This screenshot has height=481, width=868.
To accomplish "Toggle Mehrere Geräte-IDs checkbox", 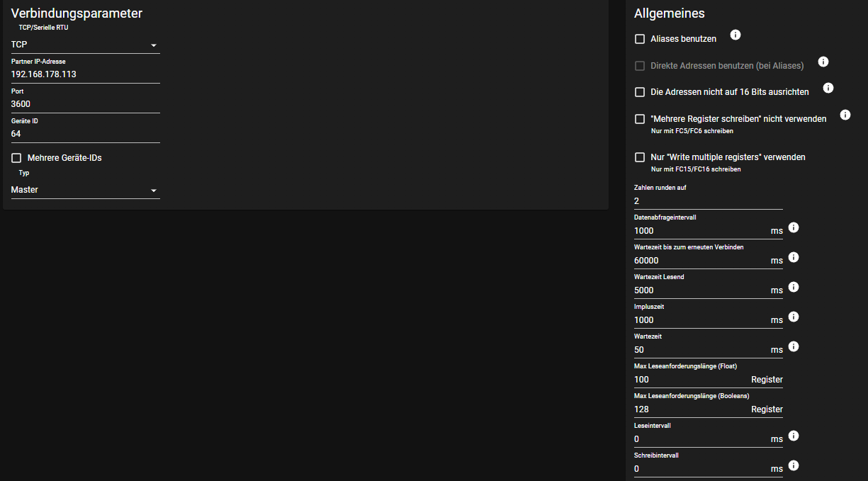I will pyautogui.click(x=16, y=158).
